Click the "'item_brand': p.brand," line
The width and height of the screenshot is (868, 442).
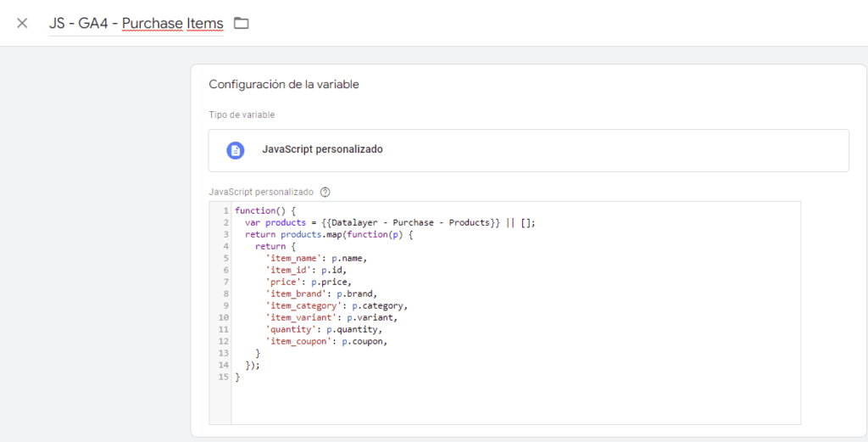[x=321, y=294]
